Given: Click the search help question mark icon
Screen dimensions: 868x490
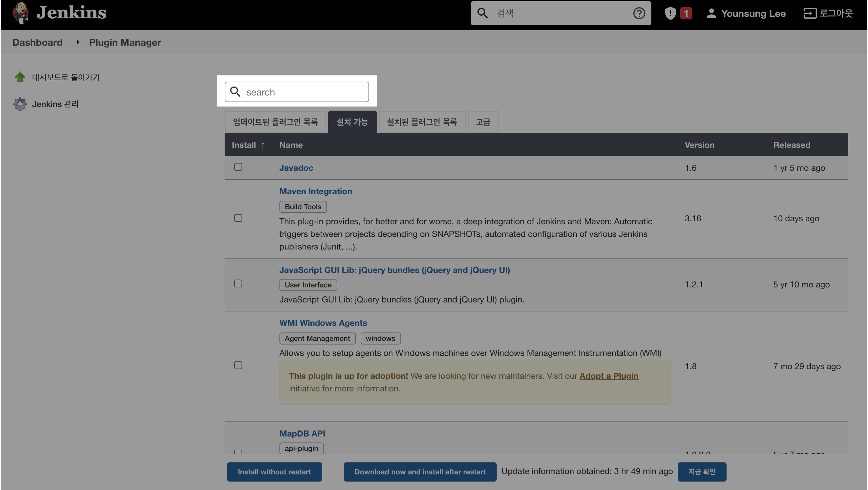Looking at the screenshot, I should click(x=639, y=13).
